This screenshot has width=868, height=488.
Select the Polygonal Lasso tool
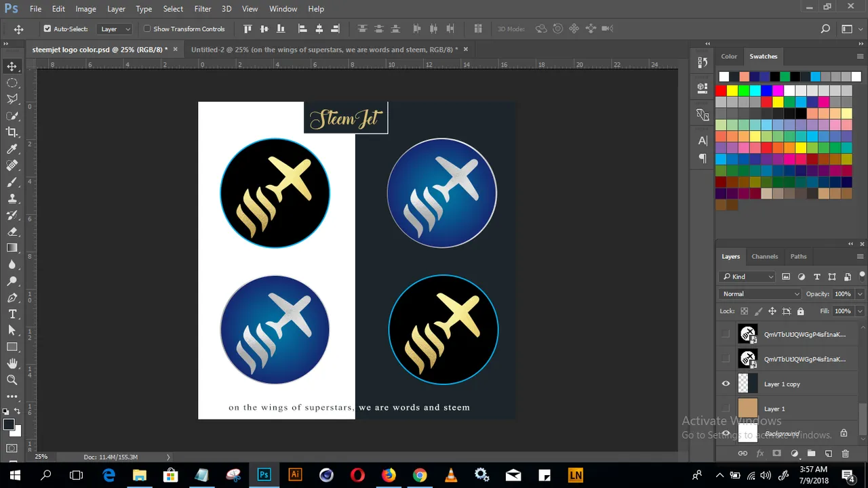(12, 99)
